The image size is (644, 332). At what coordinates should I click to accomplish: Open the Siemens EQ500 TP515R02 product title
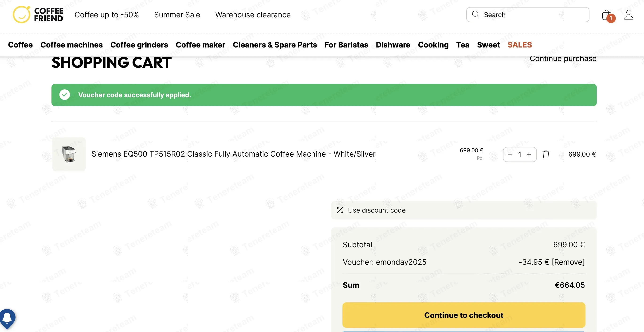[233, 154]
